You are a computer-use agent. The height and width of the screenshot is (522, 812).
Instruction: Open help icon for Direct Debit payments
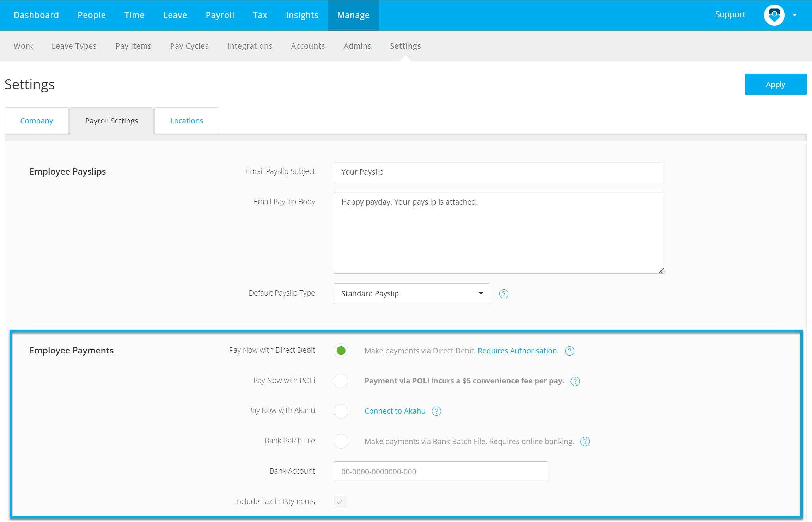pos(570,351)
